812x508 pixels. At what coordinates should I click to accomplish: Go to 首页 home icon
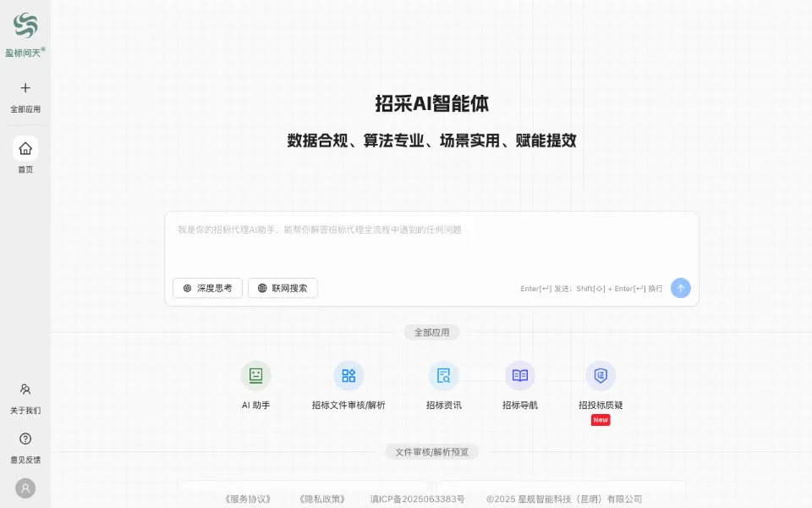pos(25,149)
